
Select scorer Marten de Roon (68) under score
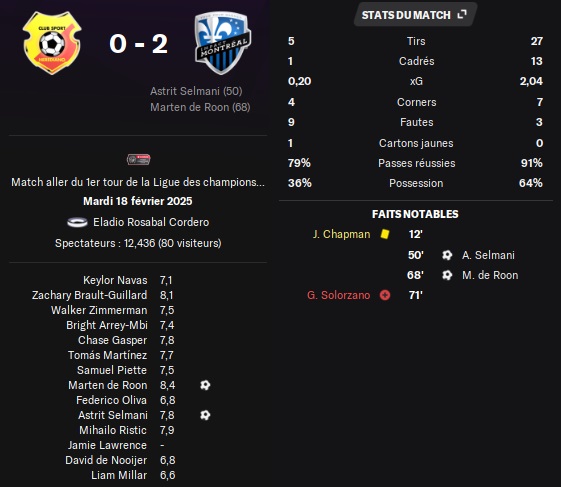coord(200,107)
